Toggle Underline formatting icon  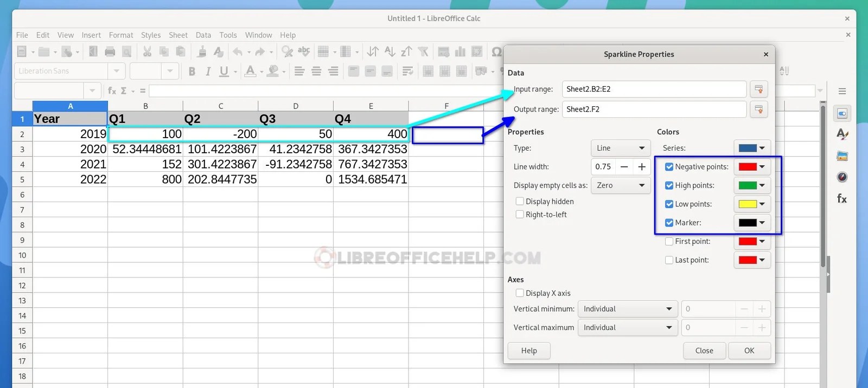coord(224,71)
